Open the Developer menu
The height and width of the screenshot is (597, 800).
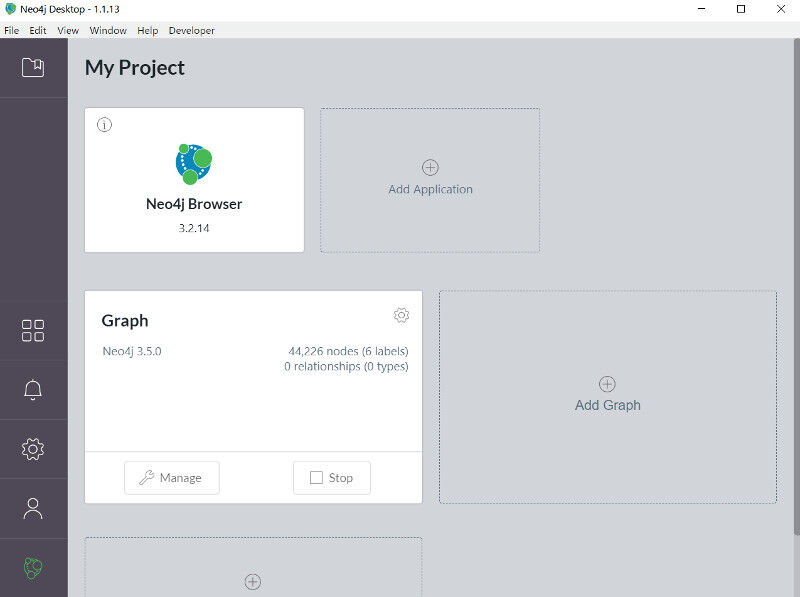192,31
